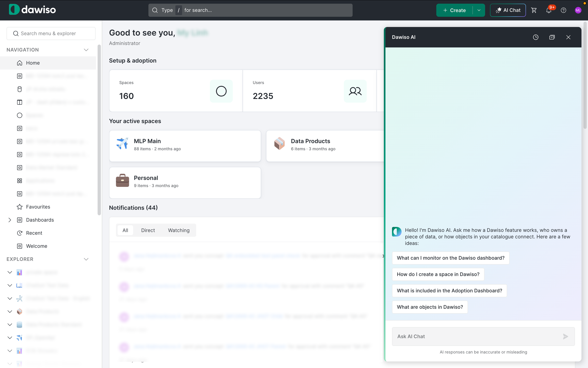Open the MLP Main space card
The width and height of the screenshot is (588, 368).
coord(185,146)
